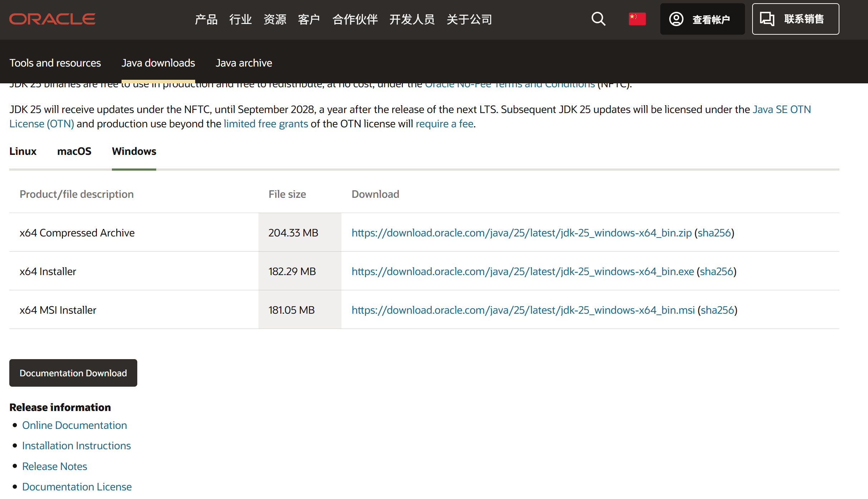This screenshot has height=499, width=868.
Task: Open sha256 link for the MSI installer
Action: [717, 310]
